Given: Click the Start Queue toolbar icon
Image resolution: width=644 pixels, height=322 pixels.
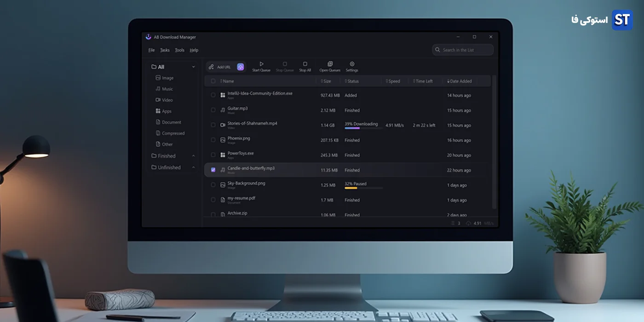Looking at the screenshot, I should [261, 66].
